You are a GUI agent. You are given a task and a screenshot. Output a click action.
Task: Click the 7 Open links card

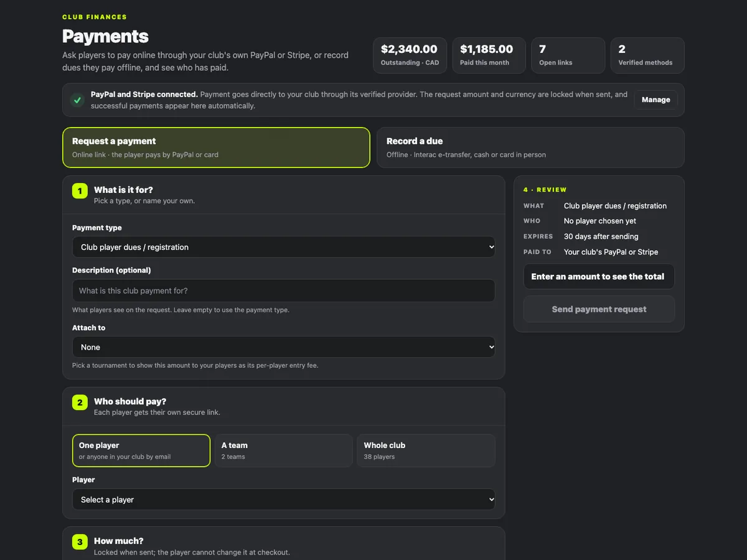click(568, 55)
